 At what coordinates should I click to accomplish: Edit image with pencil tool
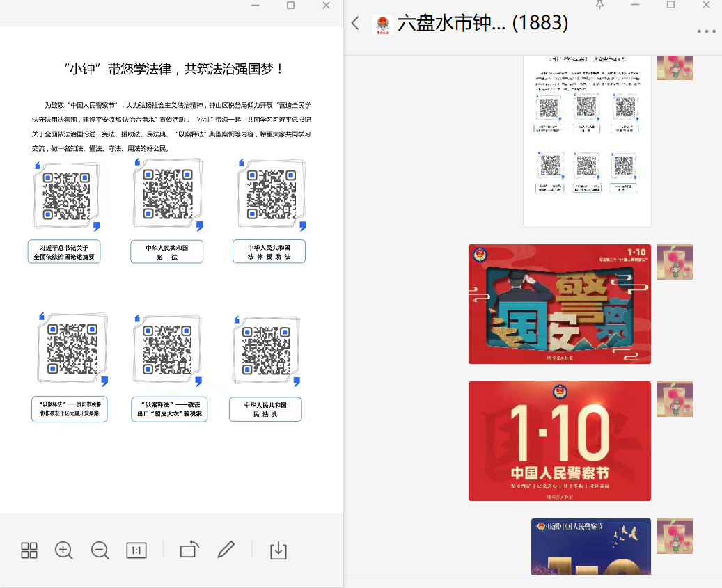pyautogui.click(x=226, y=549)
